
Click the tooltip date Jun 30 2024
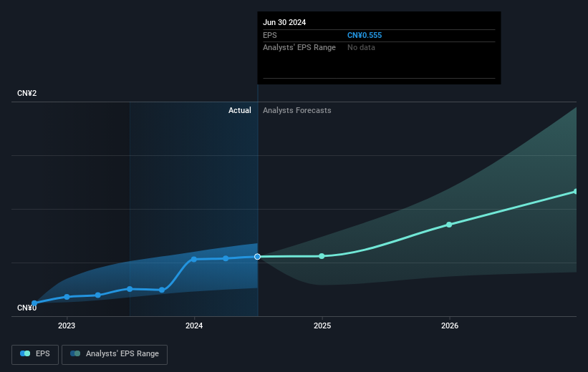tap(284, 22)
